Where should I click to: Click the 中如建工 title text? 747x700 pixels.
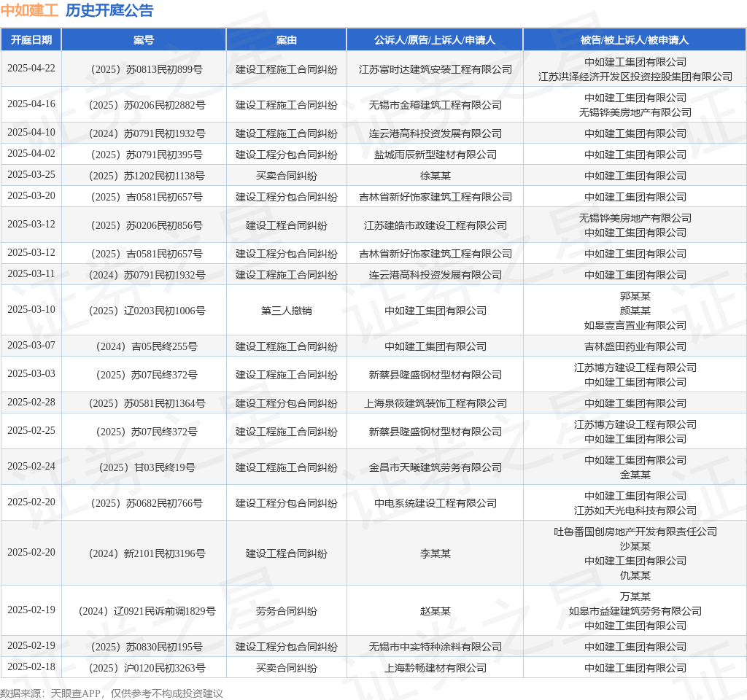pos(29,10)
